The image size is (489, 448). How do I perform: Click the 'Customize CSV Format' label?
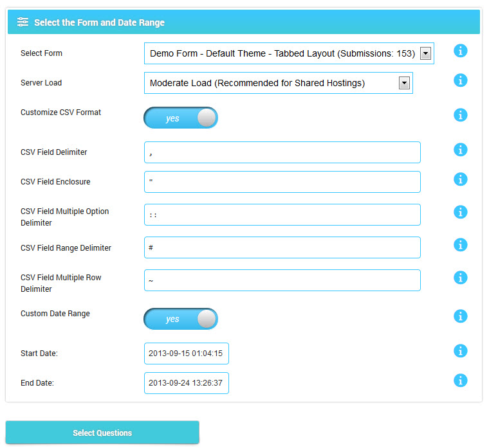pyautogui.click(x=61, y=112)
